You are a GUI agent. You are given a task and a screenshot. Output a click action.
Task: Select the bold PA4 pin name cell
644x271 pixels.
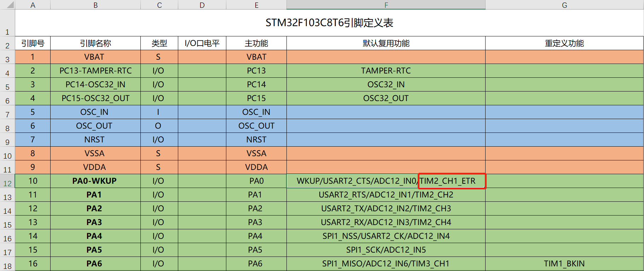pyautogui.click(x=95, y=236)
